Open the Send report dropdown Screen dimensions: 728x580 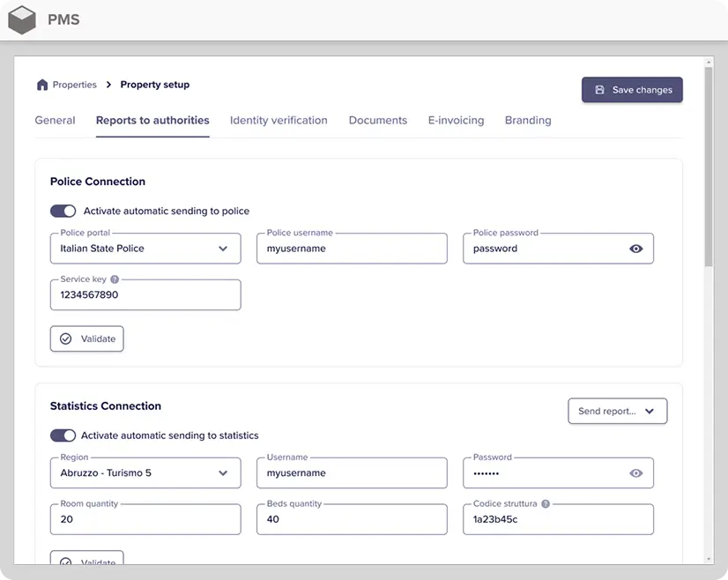617,411
